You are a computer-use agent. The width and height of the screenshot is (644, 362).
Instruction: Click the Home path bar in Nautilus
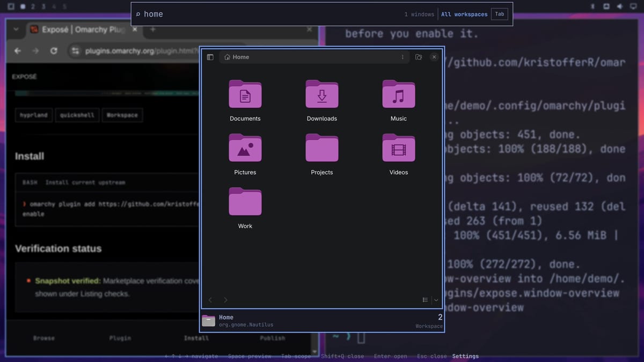click(x=314, y=57)
